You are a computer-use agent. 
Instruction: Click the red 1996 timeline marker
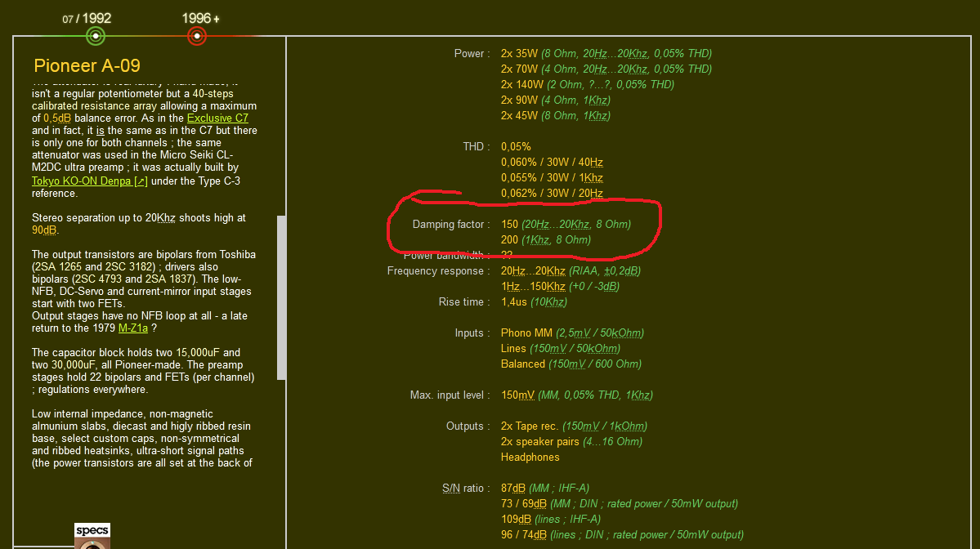[197, 36]
